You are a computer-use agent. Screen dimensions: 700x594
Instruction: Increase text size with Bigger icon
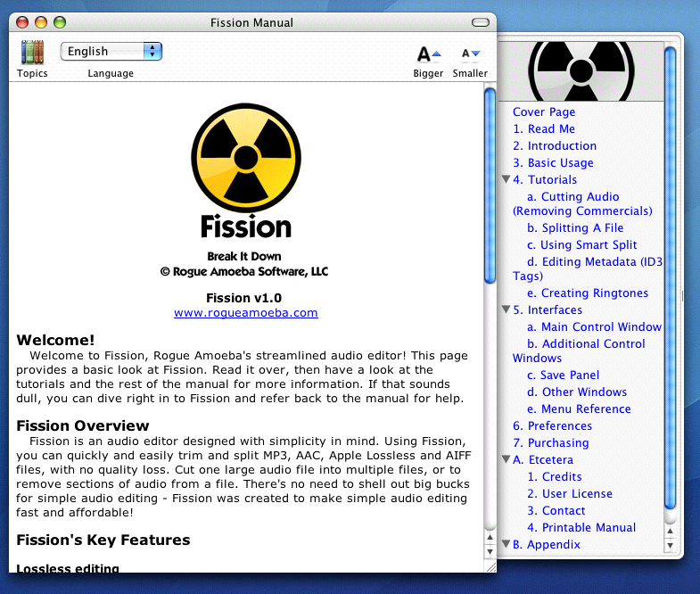(x=429, y=54)
